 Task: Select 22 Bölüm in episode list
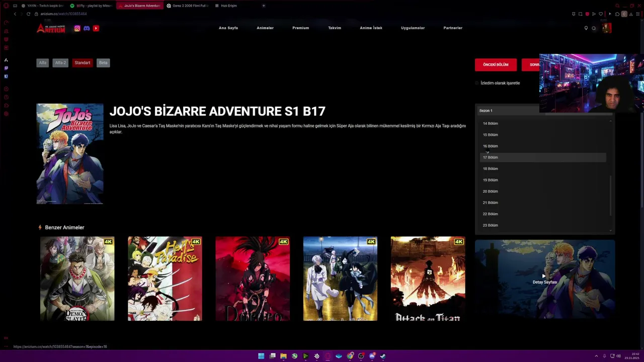tap(543, 214)
